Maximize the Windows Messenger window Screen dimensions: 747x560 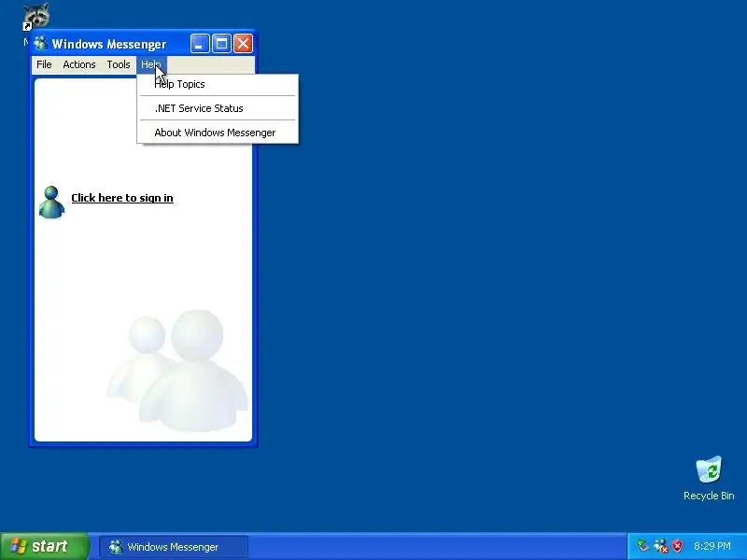(x=221, y=44)
